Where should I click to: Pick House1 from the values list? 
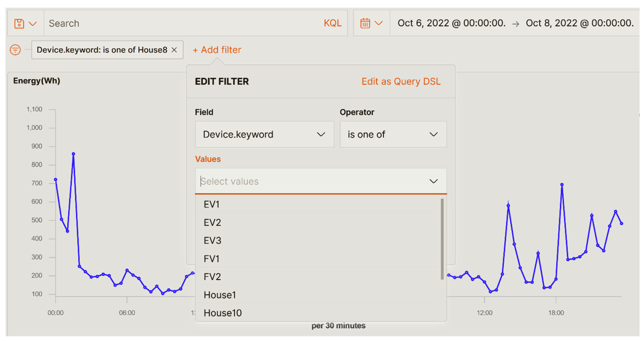220,295
